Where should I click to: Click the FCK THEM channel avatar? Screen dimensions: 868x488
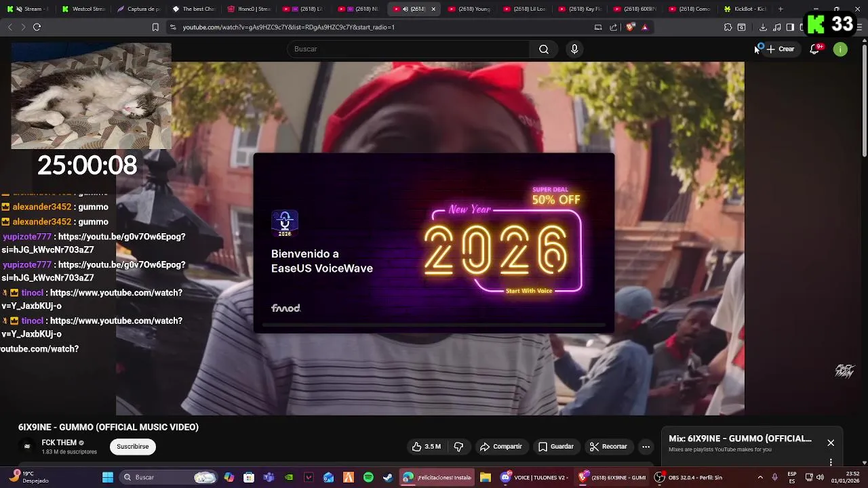pyautogui.click(x=27, y=447)
